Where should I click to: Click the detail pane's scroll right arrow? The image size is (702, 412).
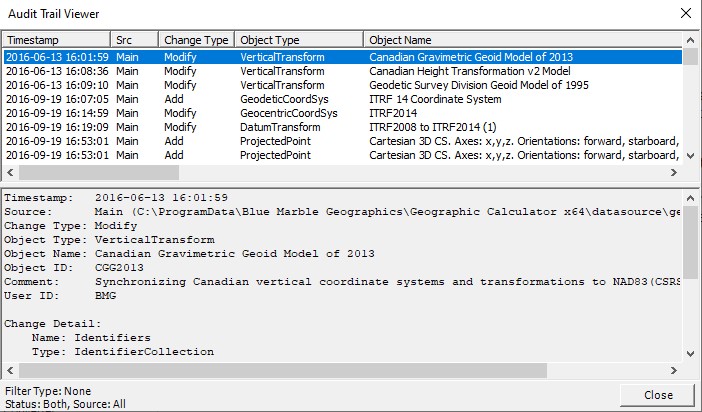coord(674,370)
